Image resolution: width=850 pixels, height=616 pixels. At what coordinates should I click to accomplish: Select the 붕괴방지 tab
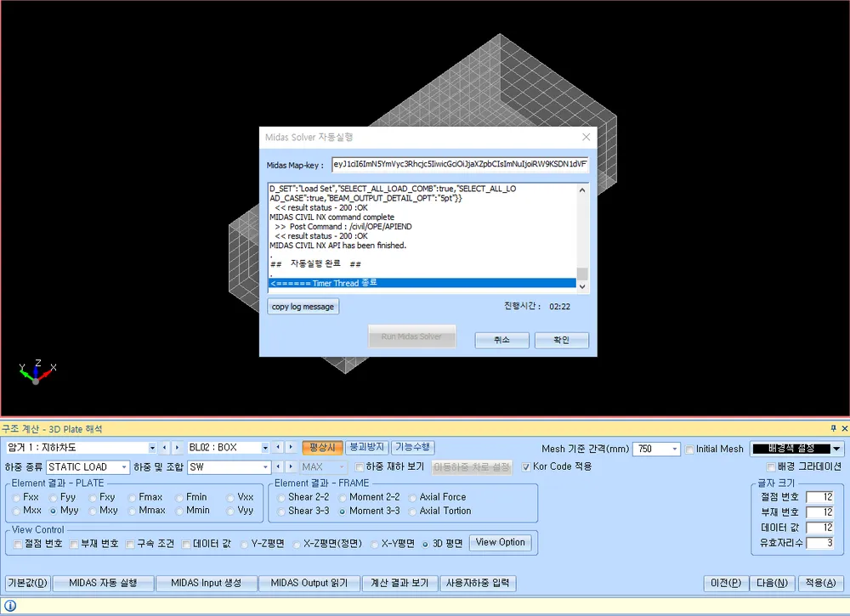click(366, 448)
